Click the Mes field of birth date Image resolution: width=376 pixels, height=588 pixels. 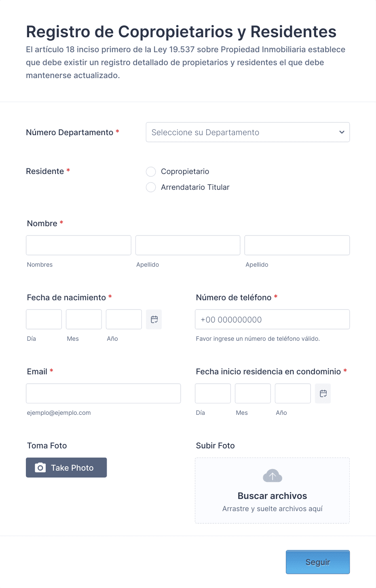click(84, 319)
